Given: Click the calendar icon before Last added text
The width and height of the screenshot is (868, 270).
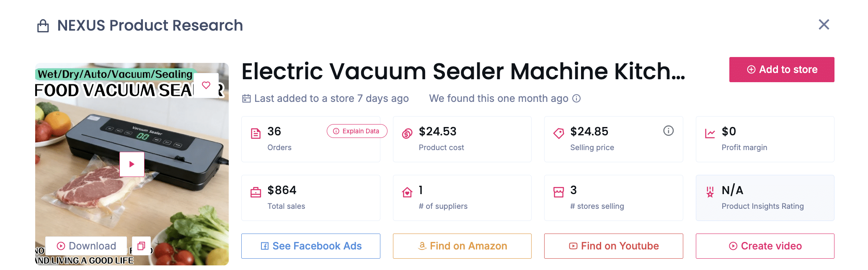Looking at the screenshot, I should click(246, 98).
